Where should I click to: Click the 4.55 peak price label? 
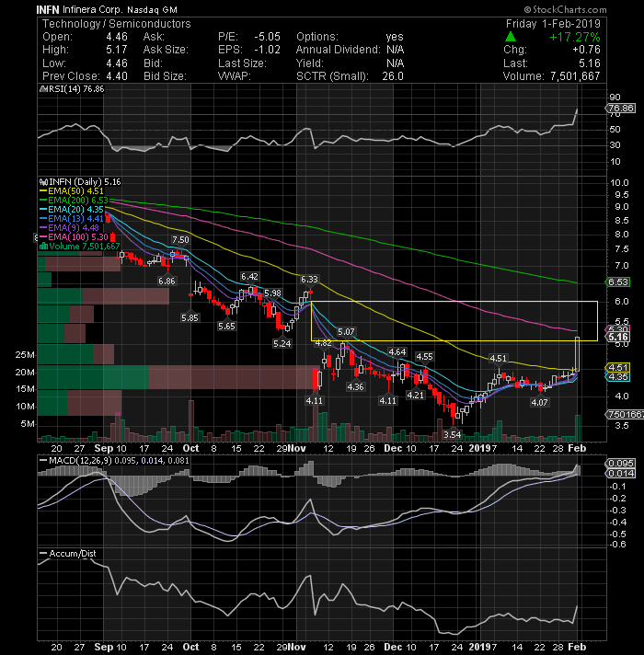(424, 357)
